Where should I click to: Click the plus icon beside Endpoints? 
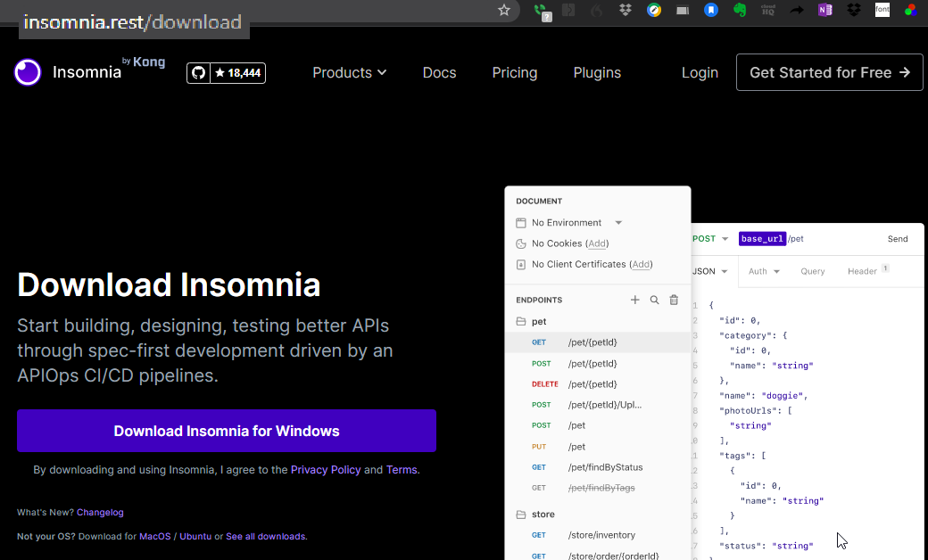(x=635, y=301)
